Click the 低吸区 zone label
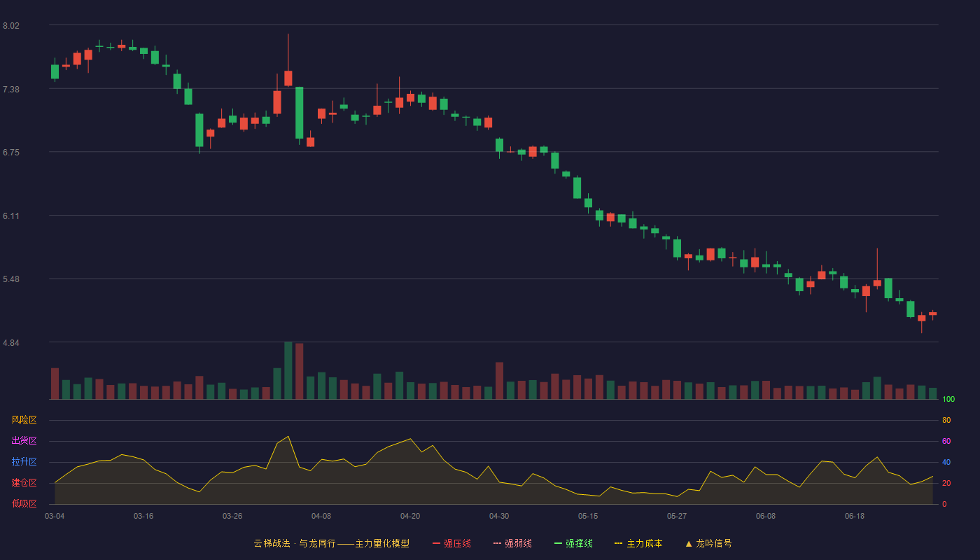This screenshot has width=980, height=560. coord(24,503)
